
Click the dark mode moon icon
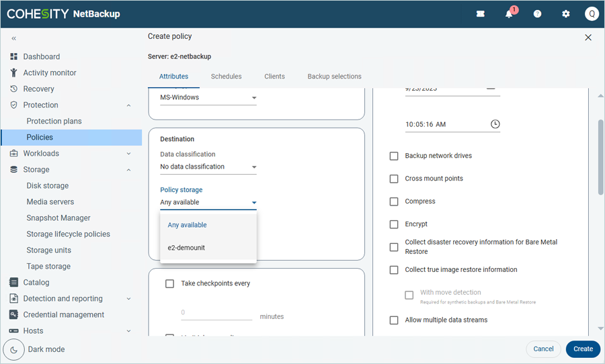click(13, 349)
